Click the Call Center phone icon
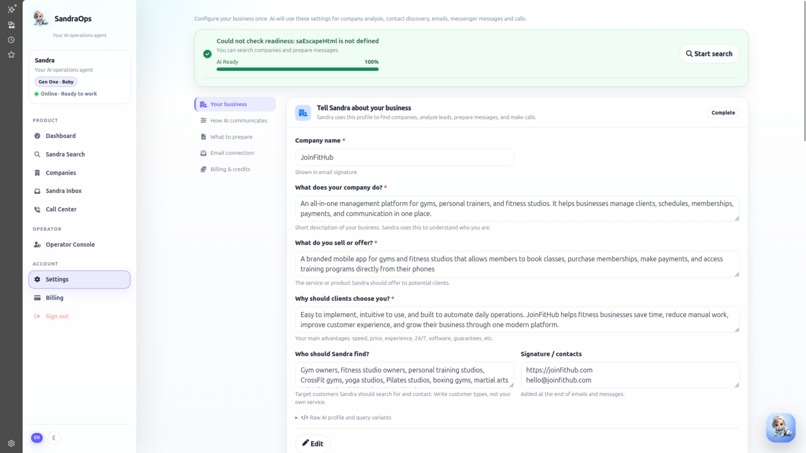This screenshot has height=453, width=806. [37, 209]
